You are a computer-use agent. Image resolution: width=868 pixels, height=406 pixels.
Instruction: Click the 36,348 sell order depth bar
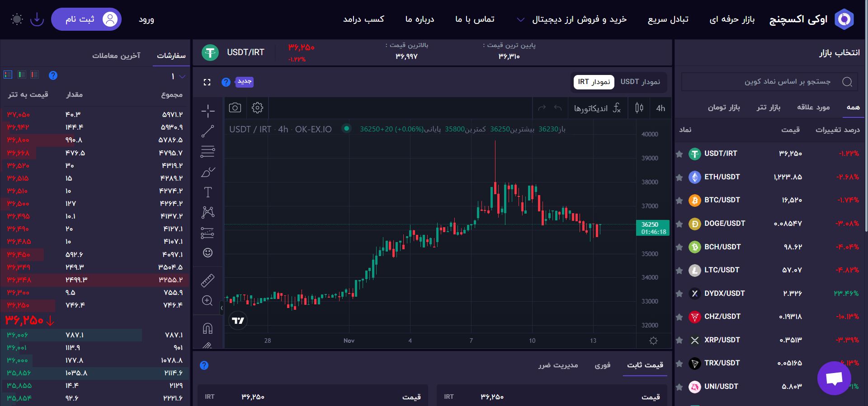point(95,280)
